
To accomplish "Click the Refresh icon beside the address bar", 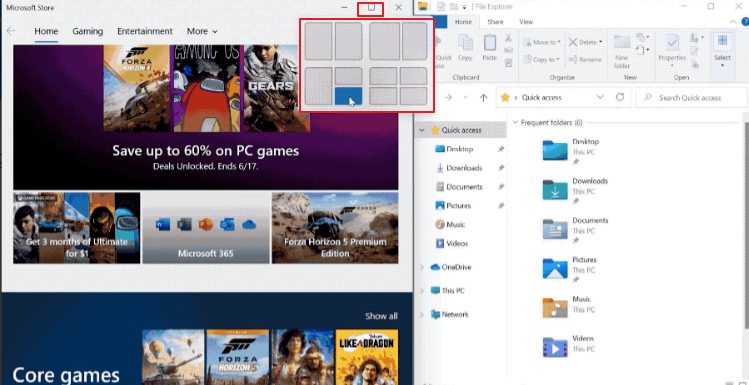I will click(620, 97).
